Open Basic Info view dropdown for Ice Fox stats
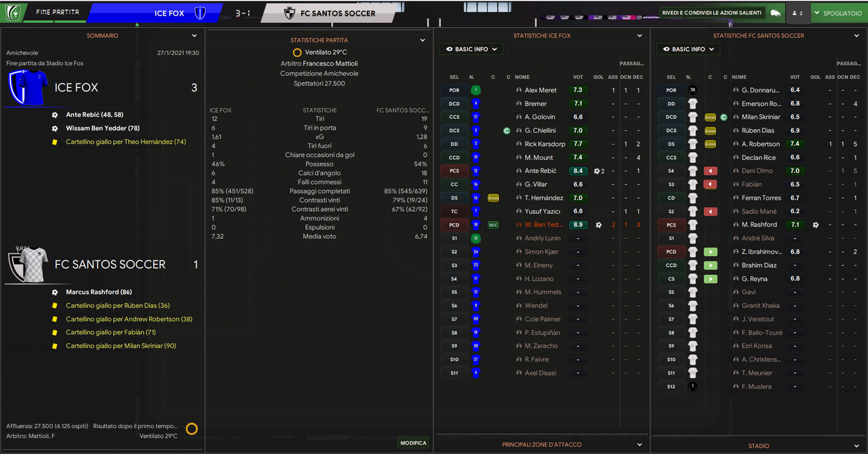Viewport: 868px width, 454px height. click(x=471, y=49)
